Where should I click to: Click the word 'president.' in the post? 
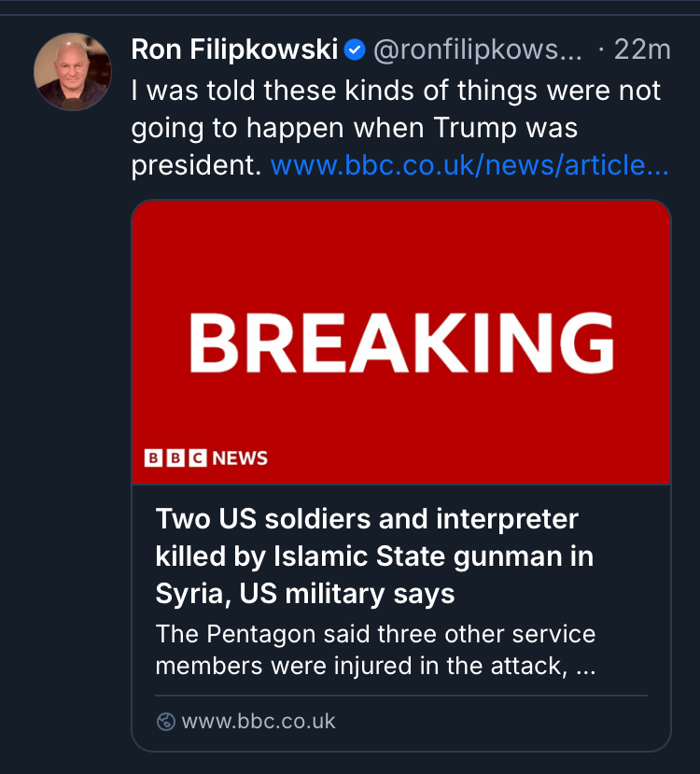(196, 166)
